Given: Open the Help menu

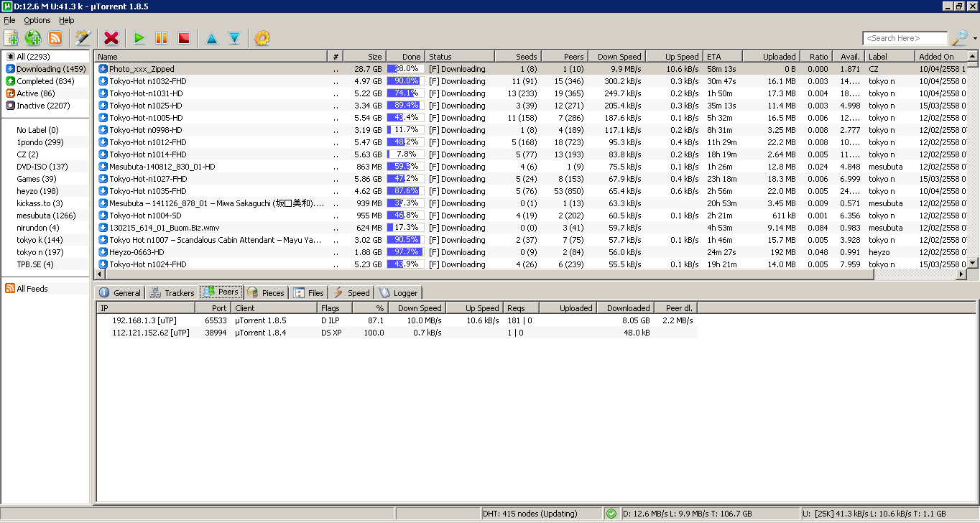Looking at the screenshot, I should 67,20.
